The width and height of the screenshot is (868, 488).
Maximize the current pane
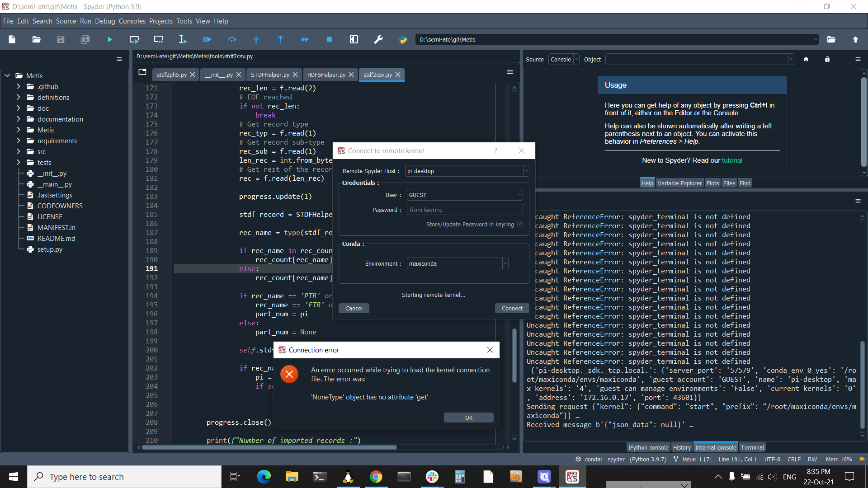(354, 39)
